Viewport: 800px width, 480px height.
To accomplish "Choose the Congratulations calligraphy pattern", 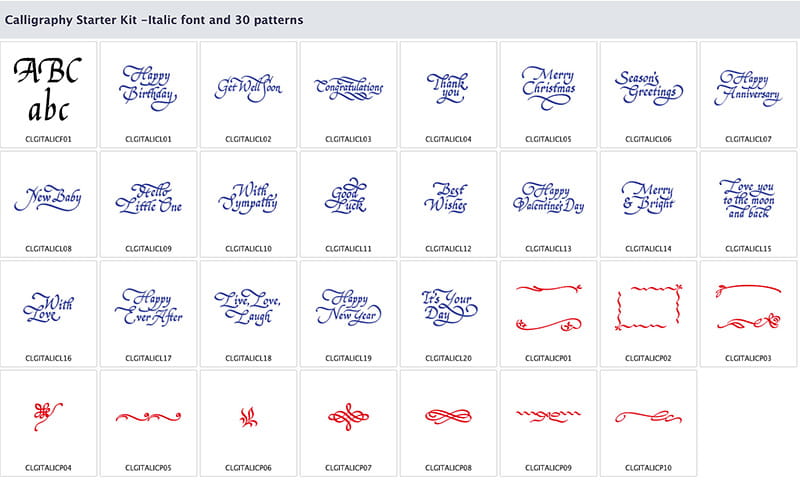I will [348, 87].
